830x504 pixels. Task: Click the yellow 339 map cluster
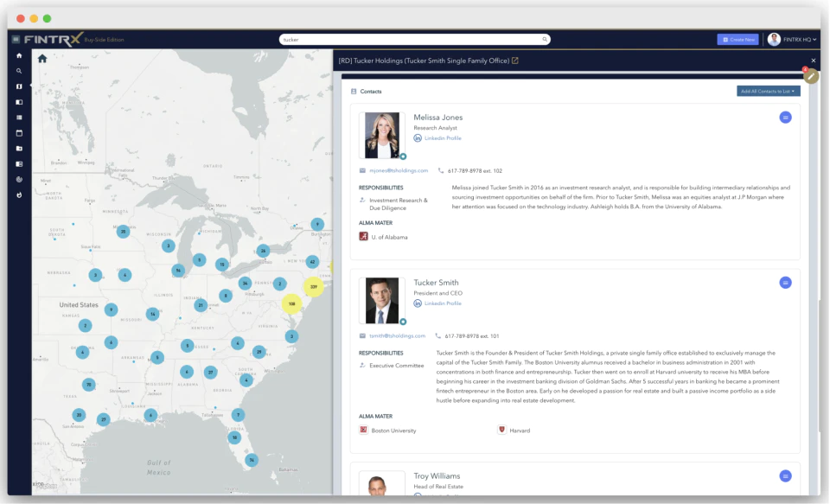click(313, 286)
